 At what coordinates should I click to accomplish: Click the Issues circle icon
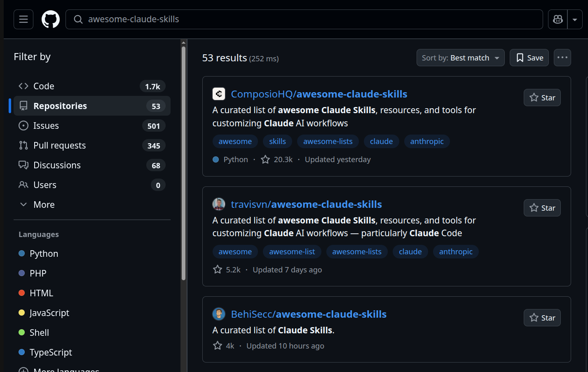pyautogui.click(x=23, y=126)
